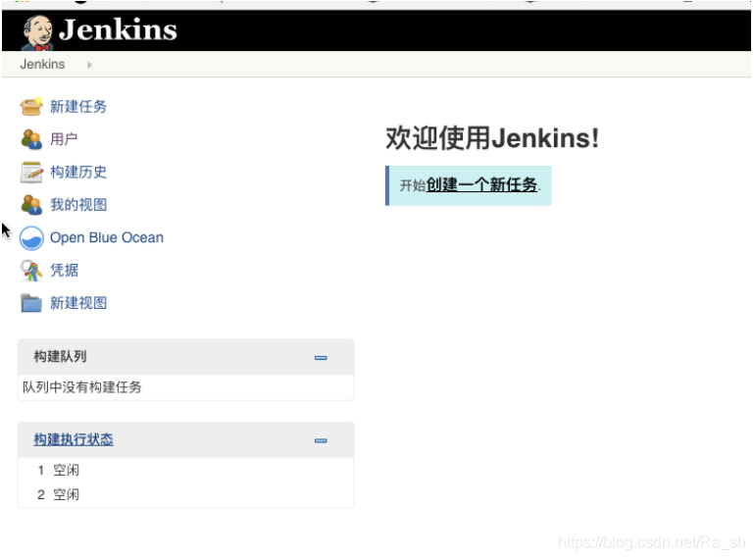Click the 欢迎使用Jenkins! heading
This screenshot has height=560, width=754.
pyautogui.click(x=492, y=138)
